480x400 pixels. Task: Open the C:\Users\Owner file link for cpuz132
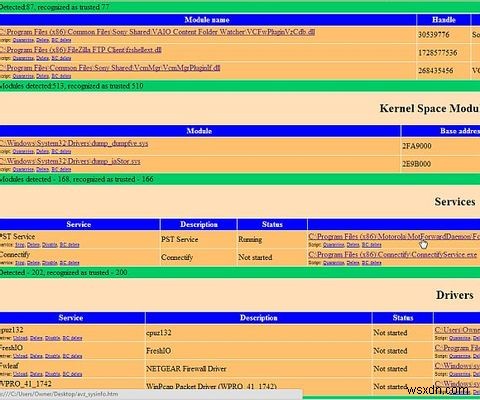457,330
